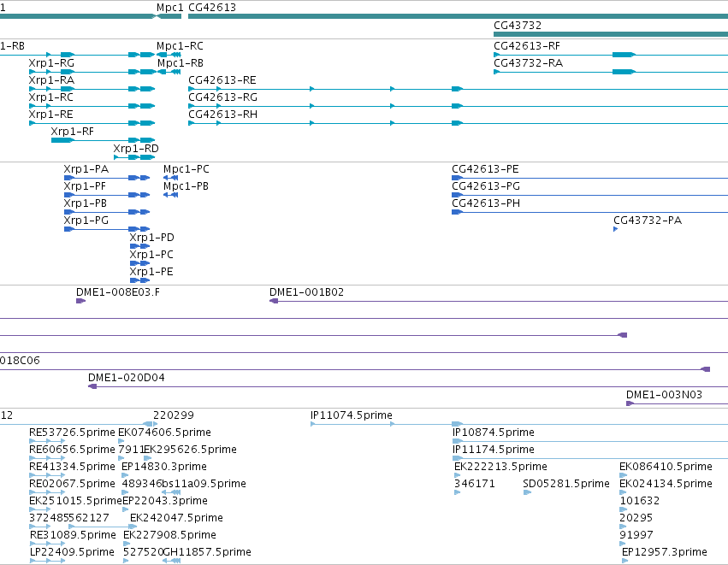Pick the Xrp1-PB protein feature

pos(86,203)
